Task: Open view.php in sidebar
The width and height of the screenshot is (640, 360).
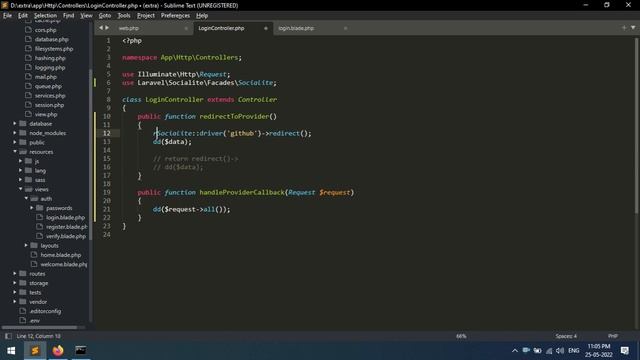Action: click(x=46, y=114)
